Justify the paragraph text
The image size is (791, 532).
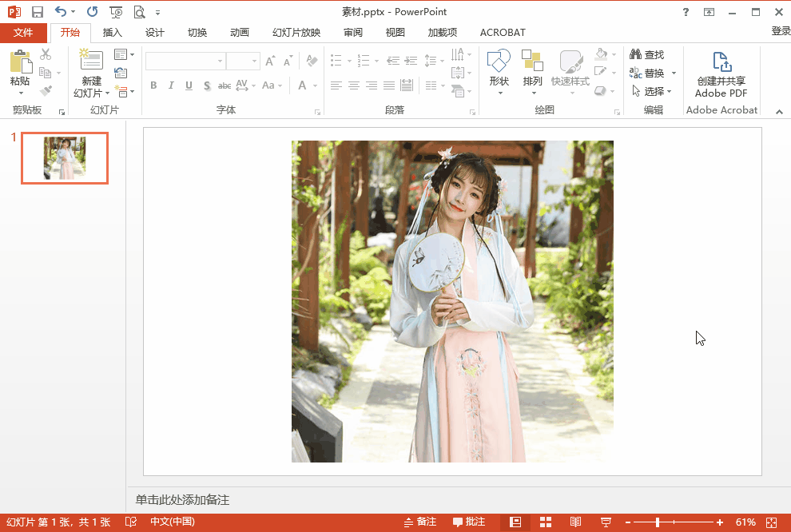(x=389, y=85)
